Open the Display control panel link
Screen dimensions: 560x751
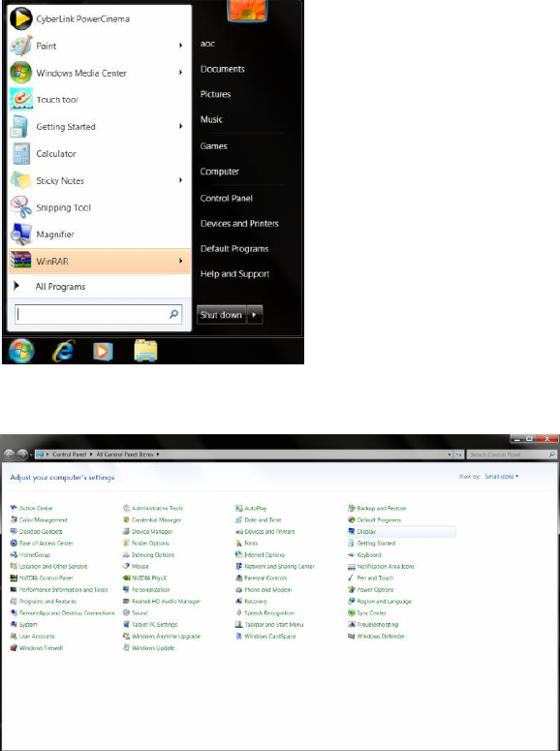pyautogui.click(x=366, y=532)
